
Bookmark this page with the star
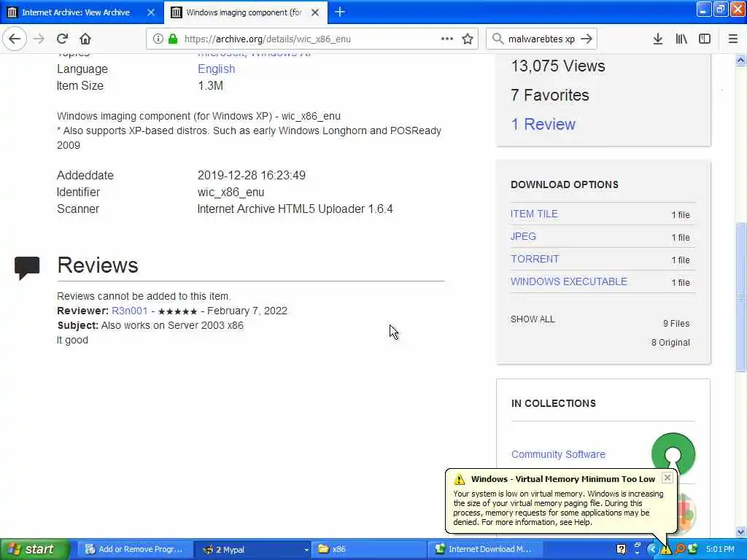[468, 39]
